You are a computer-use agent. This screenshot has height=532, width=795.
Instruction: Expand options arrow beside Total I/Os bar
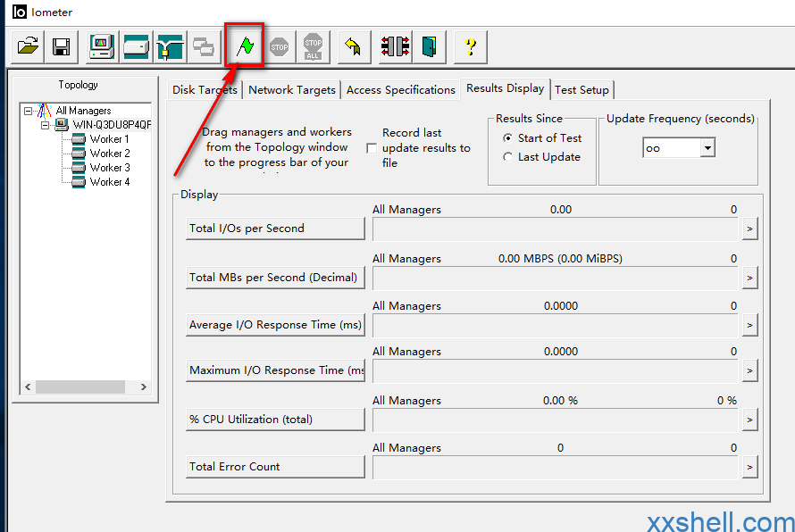click(x=749, y=229)
